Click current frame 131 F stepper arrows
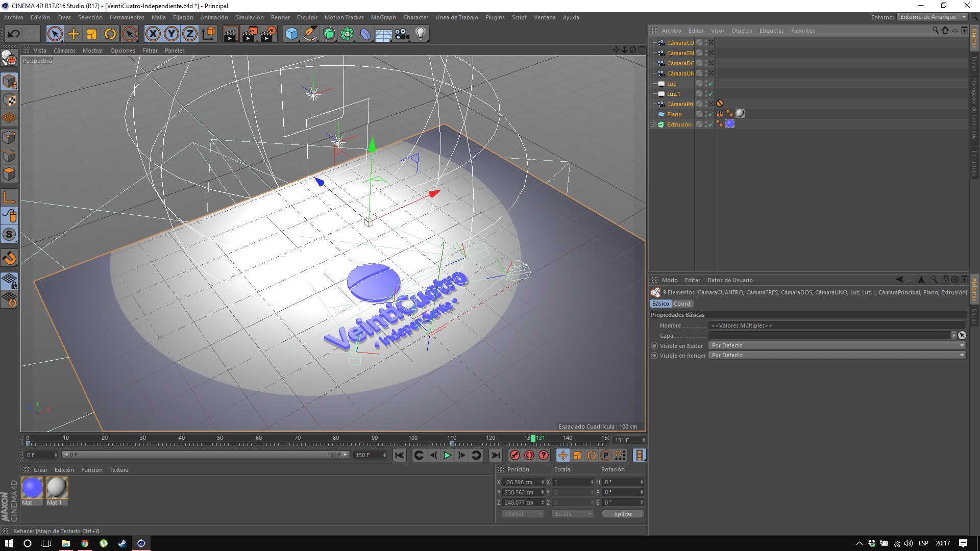 pos(643,440)
